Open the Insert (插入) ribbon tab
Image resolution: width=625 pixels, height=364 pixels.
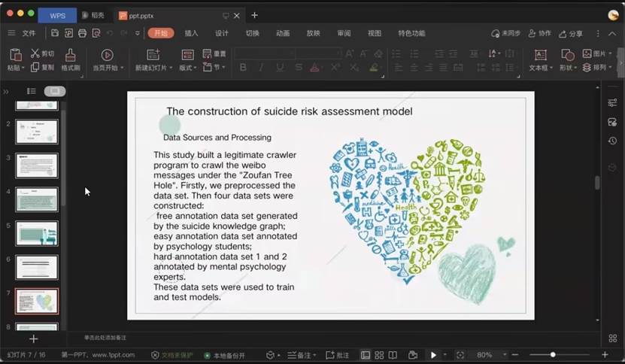pyautogui.click(x=191, y=33)
